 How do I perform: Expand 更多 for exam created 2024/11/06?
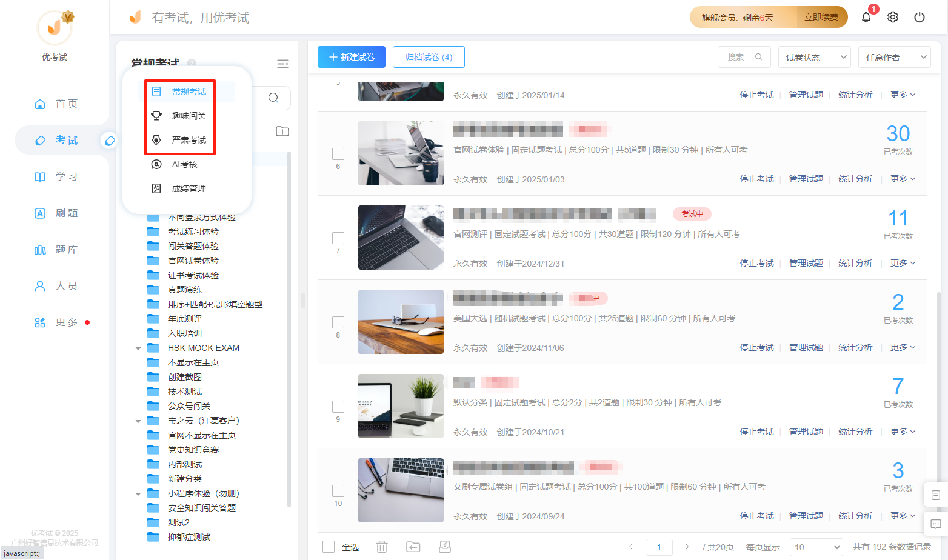coord(903,347)
